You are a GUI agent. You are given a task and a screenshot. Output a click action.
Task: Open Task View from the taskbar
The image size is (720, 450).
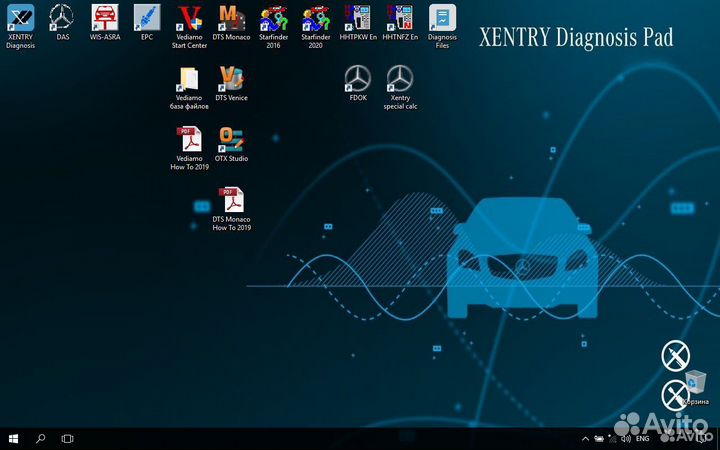pos(68,439)
